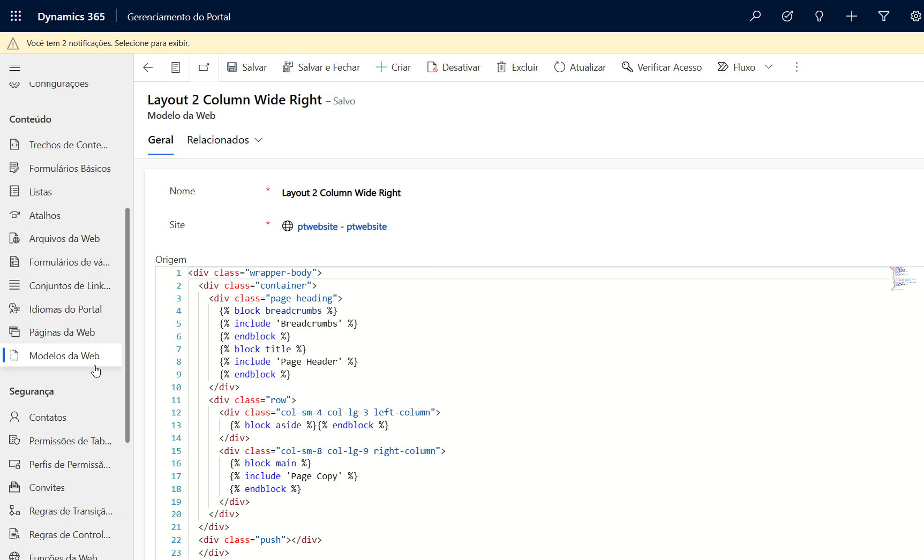Viewport: 924px width, 560px height.
Task: Click the globe icon beside ptwebsite
Action: [x=288, y=226]
